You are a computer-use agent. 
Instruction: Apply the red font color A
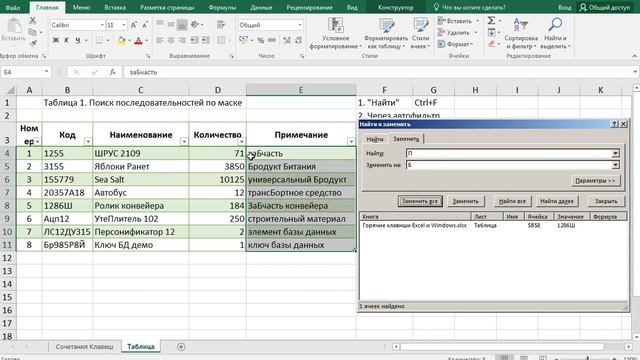[138, 40]
